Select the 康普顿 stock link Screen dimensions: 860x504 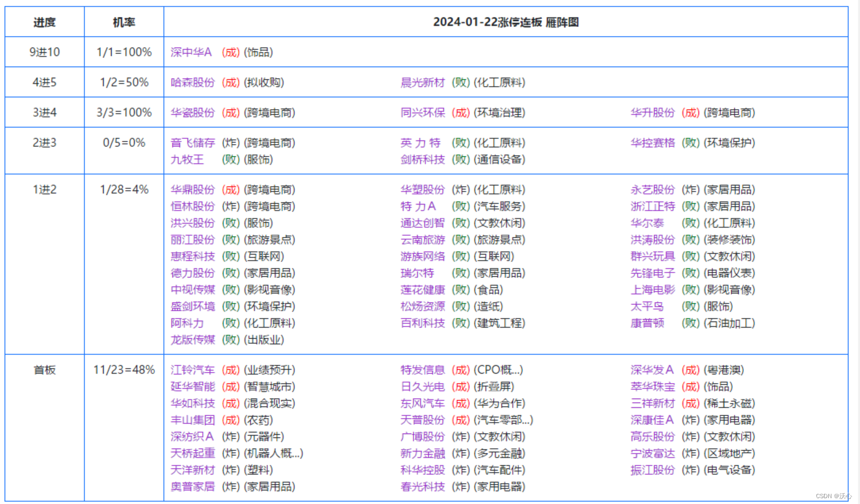pyautogui.click(x=647, y=323)
